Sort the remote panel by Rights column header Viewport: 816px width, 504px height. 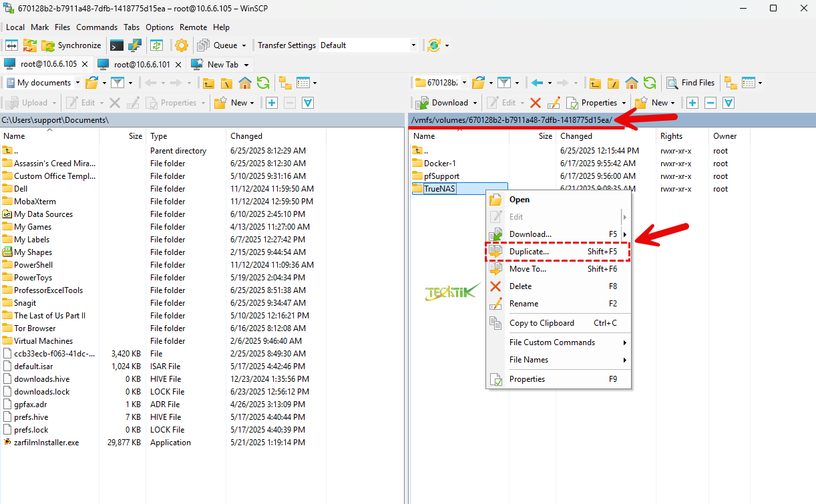point(682,136)
